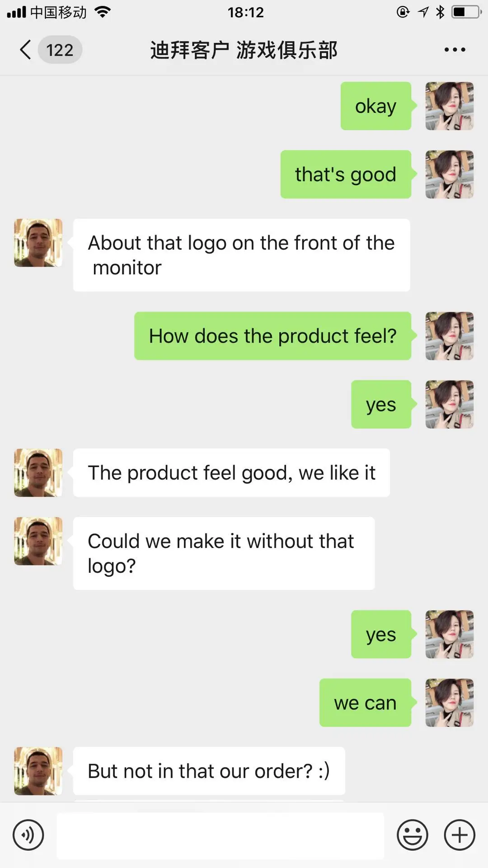
Task: Tap the group chat title 迪拜客户 游戏俱乐部
Action: [244, 50]
